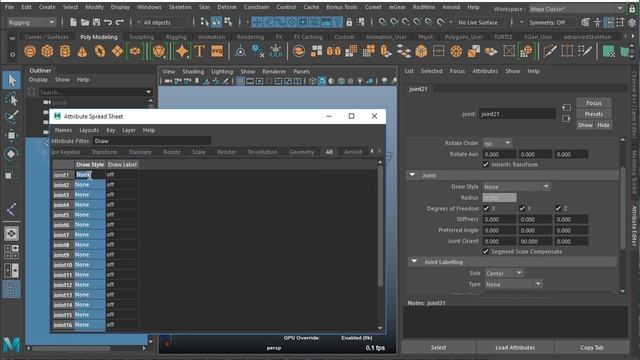Click the Multi-Cut knife shelf icon
640x360 pixels.
[x=550, y=51]
